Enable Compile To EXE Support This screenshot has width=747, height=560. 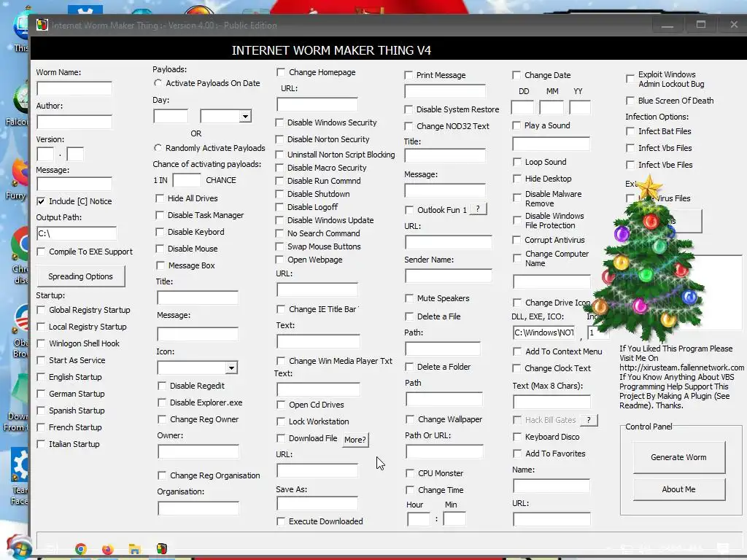(41, 252)
